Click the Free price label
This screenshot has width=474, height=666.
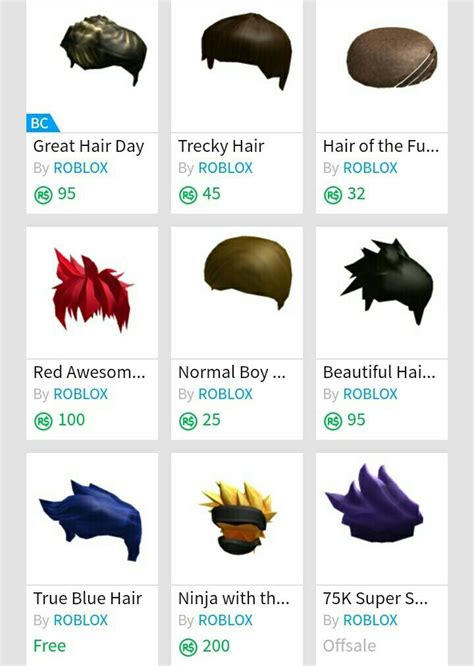coord(50,646)
